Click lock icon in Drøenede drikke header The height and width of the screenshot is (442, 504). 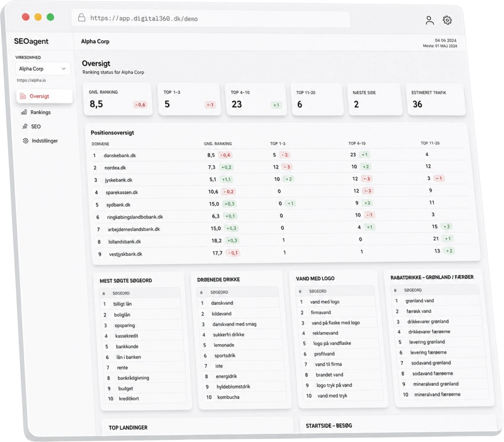[x=201, y=292]
